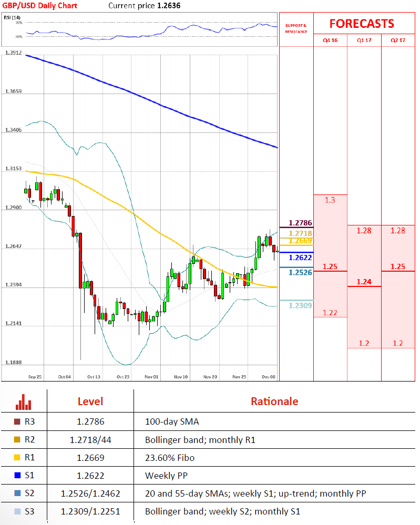The height and width of the screenshot is (525, 420).
Task: Click the Oct 13 date axis label
Action: [94, 377]
